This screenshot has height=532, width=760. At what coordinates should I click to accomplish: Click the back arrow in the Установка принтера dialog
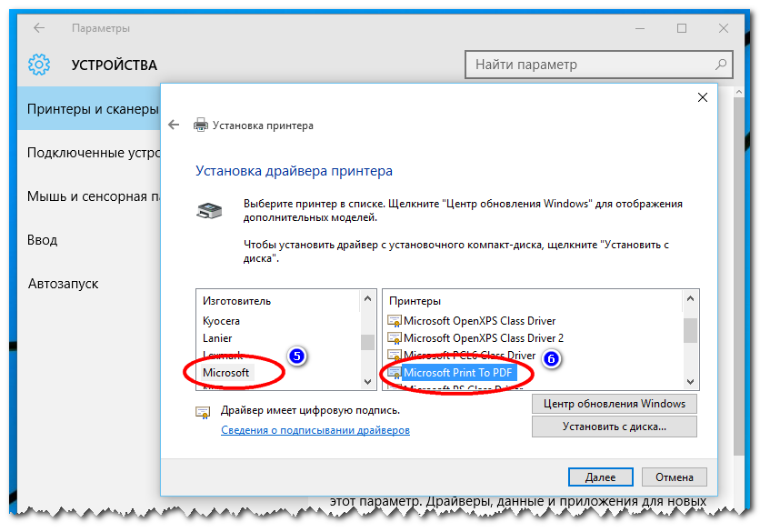tap(174, 125)
